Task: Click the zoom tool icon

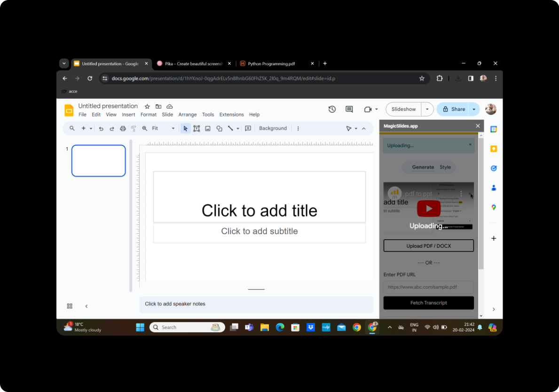Action: tap(145, 128)
